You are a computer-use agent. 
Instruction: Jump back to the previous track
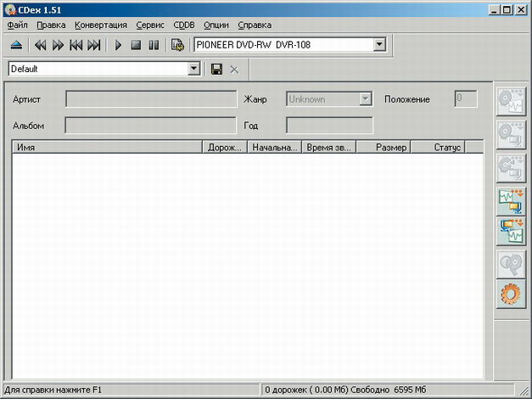click(76, 45)
